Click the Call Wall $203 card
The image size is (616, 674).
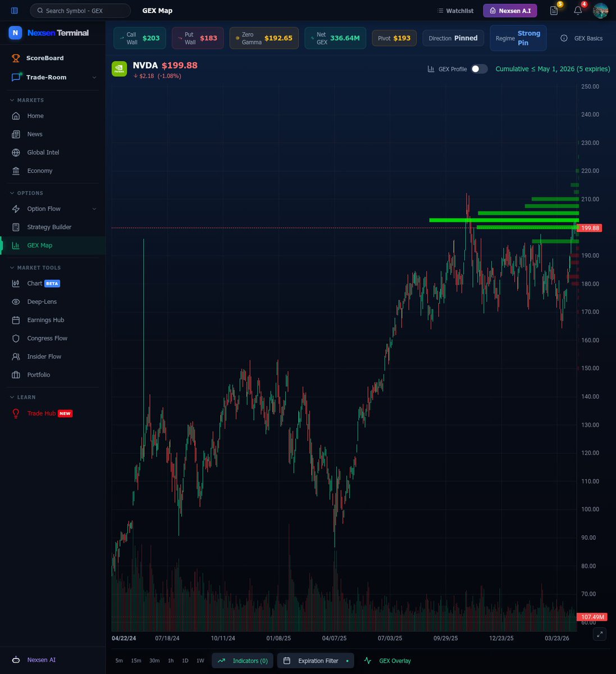tap(140, 38)
